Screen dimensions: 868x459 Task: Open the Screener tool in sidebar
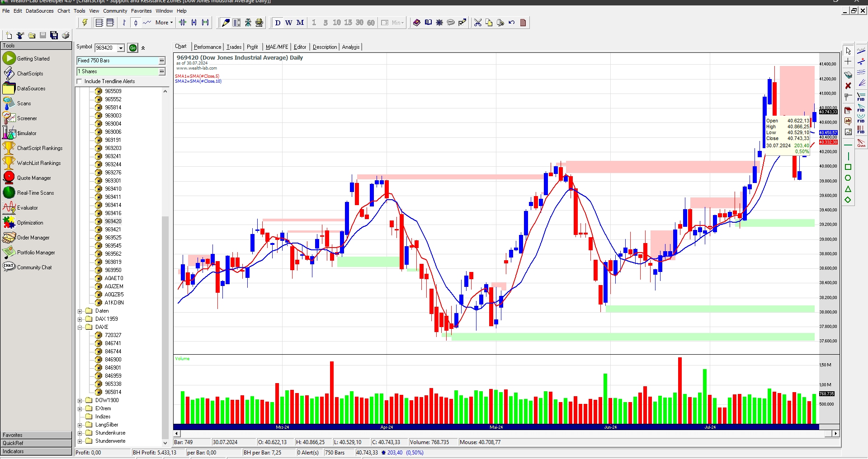(x=27, y=118)
